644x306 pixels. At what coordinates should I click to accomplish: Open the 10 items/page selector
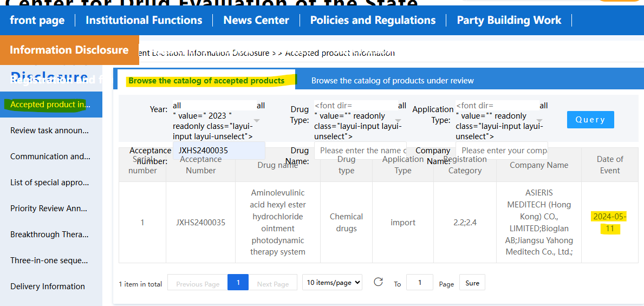pyautogui.click(x=332, y=283)
